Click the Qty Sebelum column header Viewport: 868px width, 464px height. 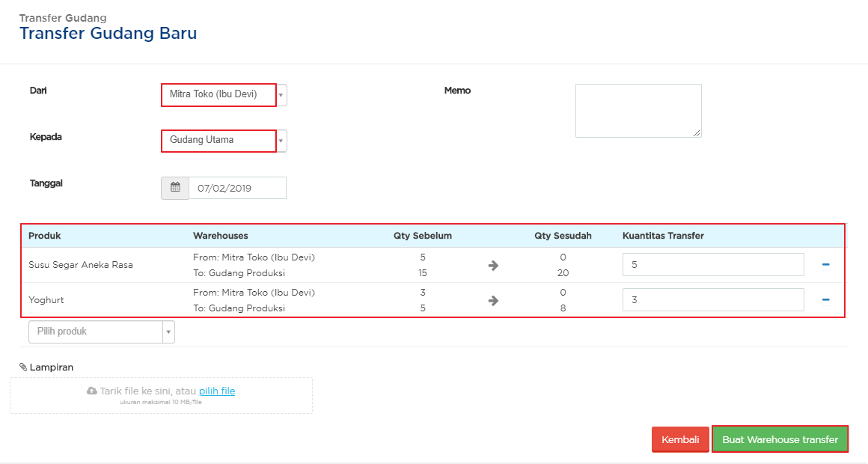click(x=422, y=236)
